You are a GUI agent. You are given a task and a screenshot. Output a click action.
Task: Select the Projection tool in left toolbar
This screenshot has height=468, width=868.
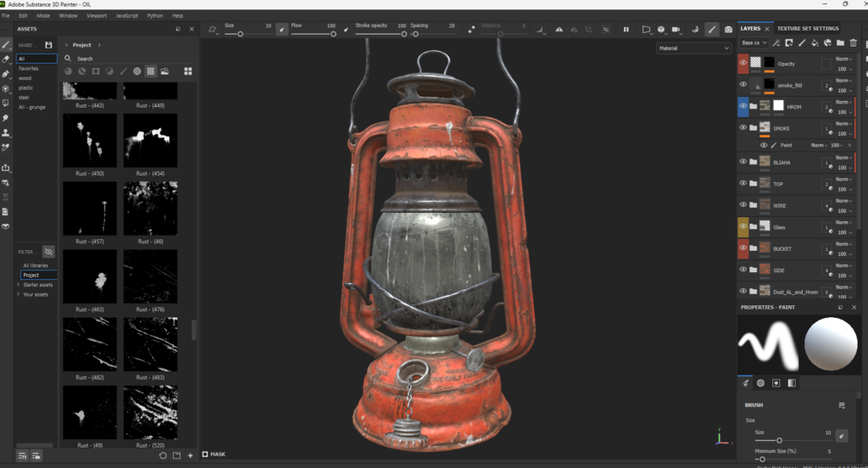(x=6, y=74)
